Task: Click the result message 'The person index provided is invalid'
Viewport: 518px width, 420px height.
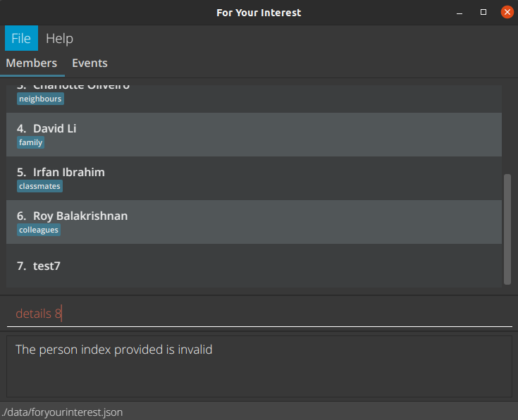Action: tap(114, 350)
